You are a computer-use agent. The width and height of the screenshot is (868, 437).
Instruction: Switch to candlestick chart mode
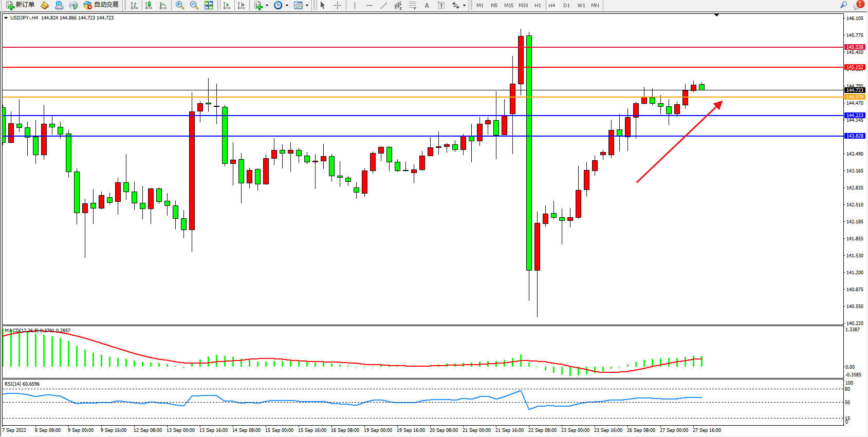click(149, 5)
